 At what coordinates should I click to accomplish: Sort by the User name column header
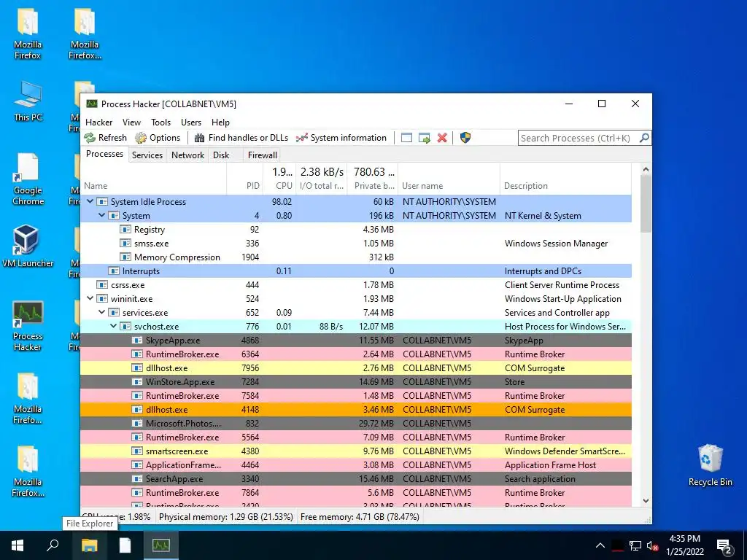(449, 179)
